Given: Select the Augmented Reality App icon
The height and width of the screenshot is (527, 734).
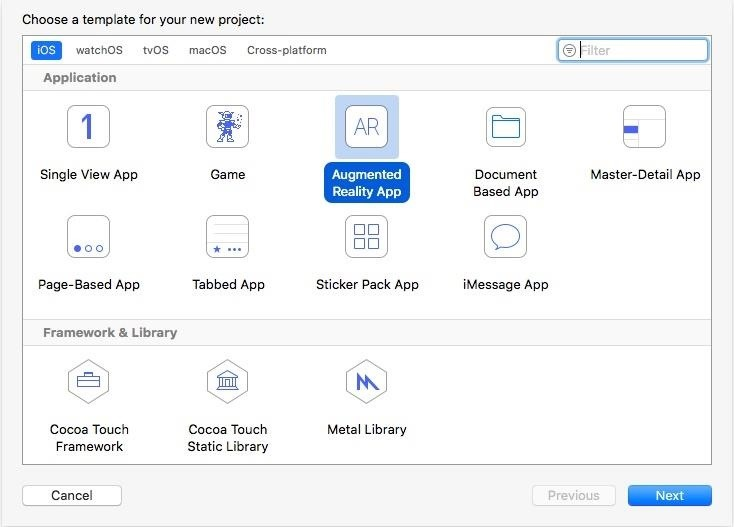Looking at the screenshot, I should 367,126.
